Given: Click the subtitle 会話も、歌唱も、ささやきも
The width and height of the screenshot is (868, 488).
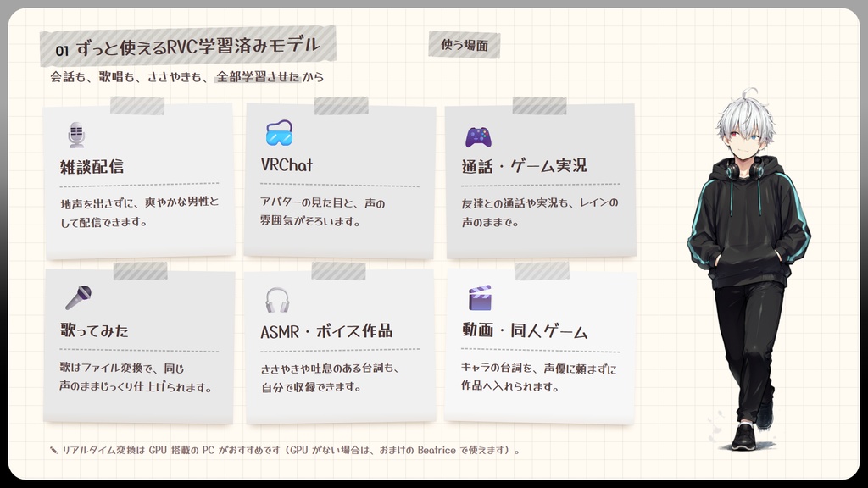Looking at the screenshot, I should point(128,77).
